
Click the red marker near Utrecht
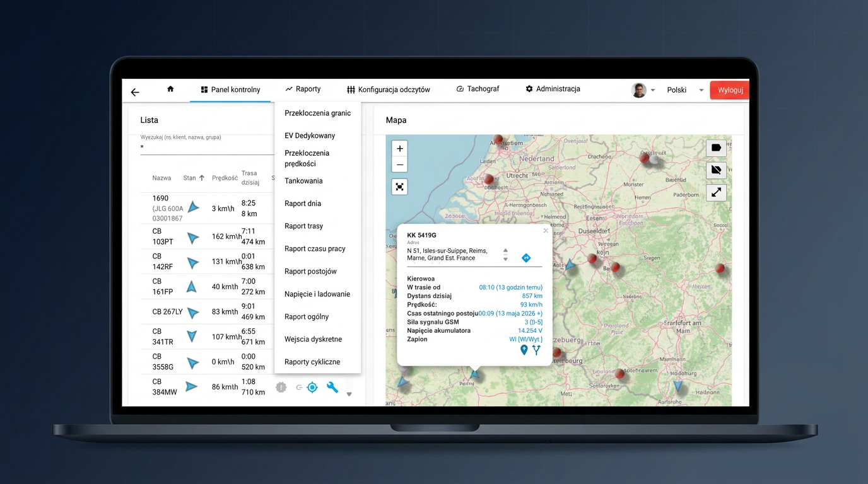point(489,180)
